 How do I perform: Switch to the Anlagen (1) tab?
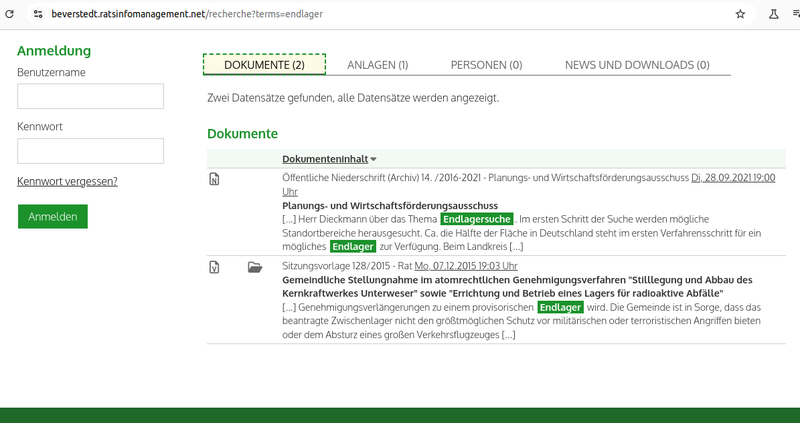pyautogui.click(x=377, y=65)
